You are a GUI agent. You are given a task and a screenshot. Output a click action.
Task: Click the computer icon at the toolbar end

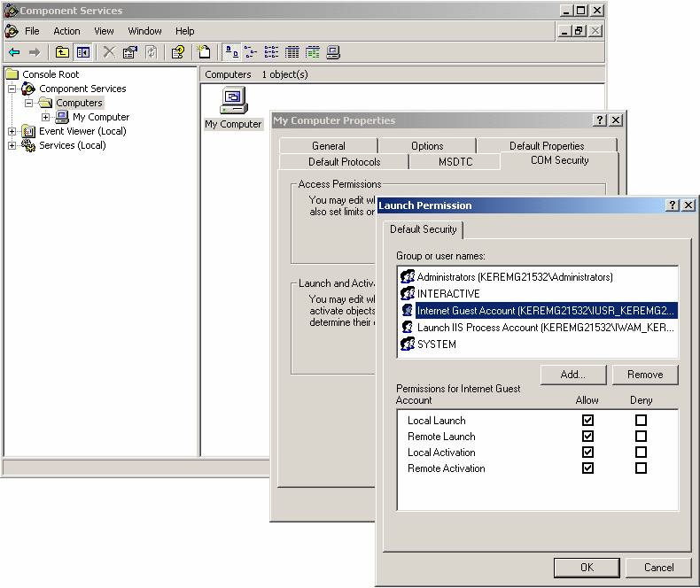tap(333, 52)
